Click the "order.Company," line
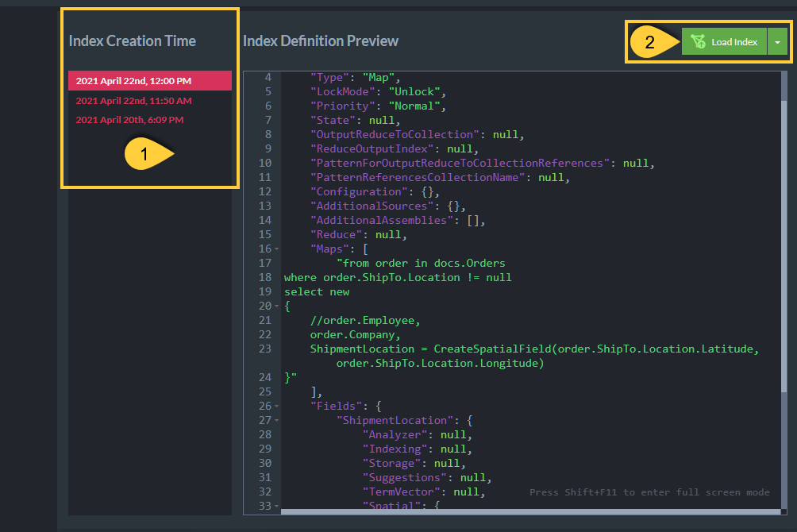Viewport: 797px width, 532px height. 356,334
